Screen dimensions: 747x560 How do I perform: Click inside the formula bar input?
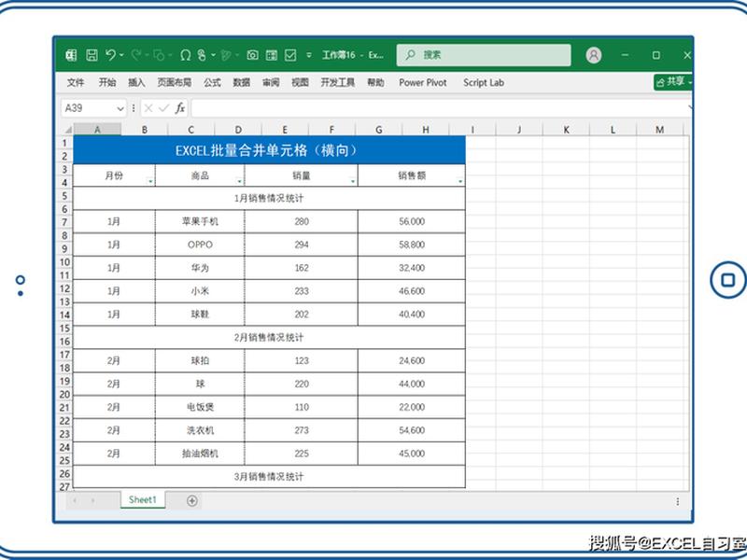[x=441, y=108]
